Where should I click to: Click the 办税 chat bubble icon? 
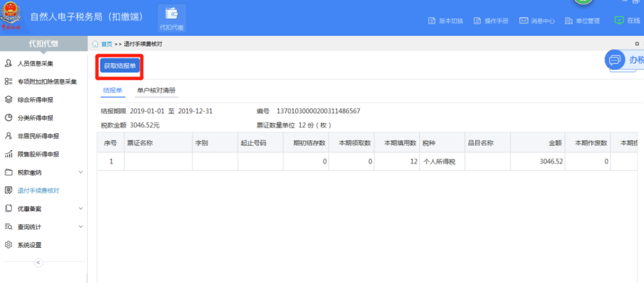pos(615,60)
